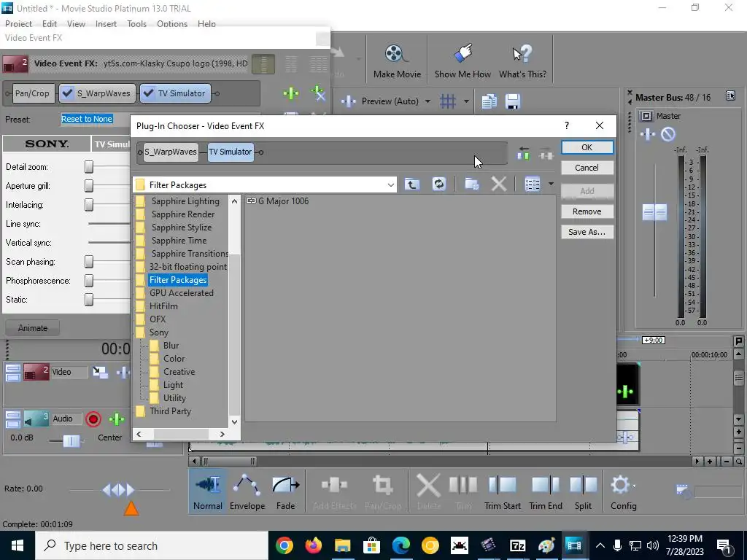The height and width of the screenshot is (560, 747).
Task: Click Remove in Plug-In Chooser
Action: point(587,211)
